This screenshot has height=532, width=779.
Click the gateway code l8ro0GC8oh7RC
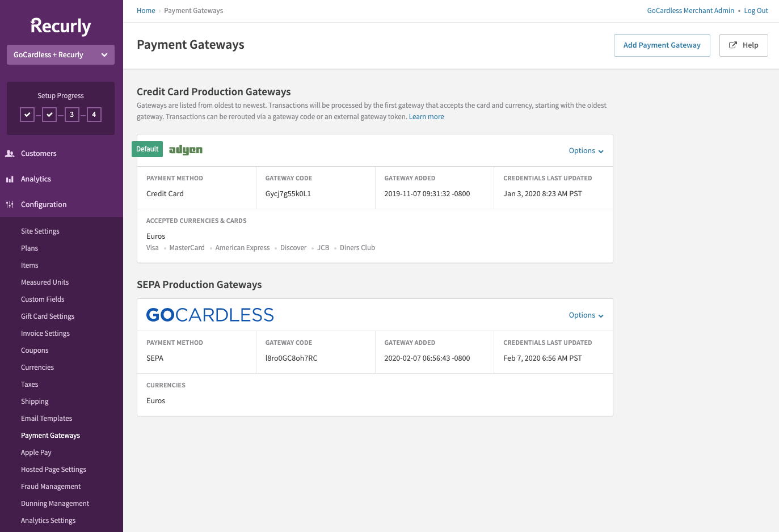tap(292, 358)
